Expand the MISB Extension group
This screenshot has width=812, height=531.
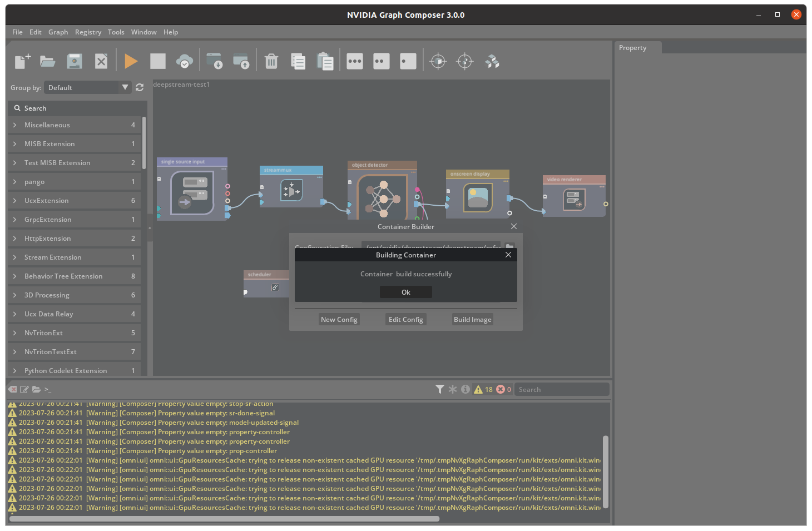74,144
